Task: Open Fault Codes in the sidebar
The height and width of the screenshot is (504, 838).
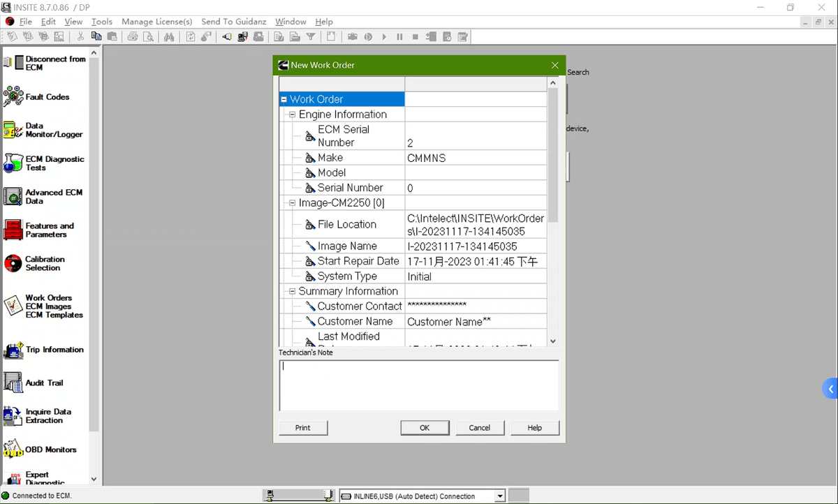Action: 47,97
